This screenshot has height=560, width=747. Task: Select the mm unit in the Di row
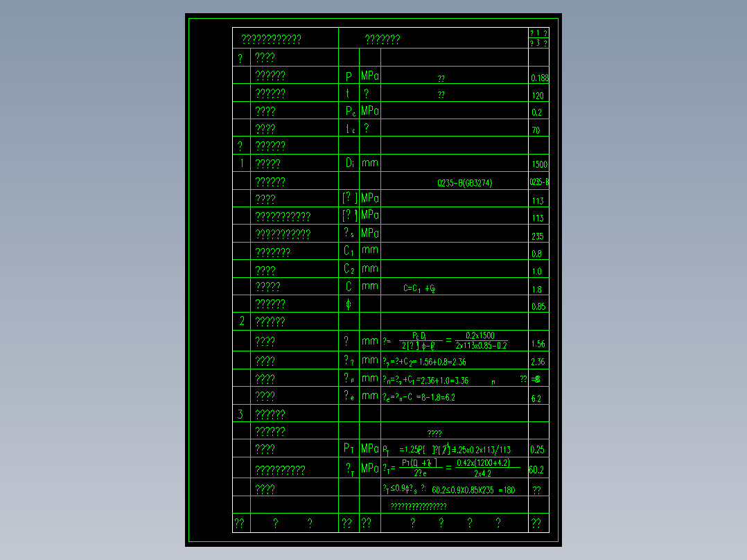(x=370, y=163)
